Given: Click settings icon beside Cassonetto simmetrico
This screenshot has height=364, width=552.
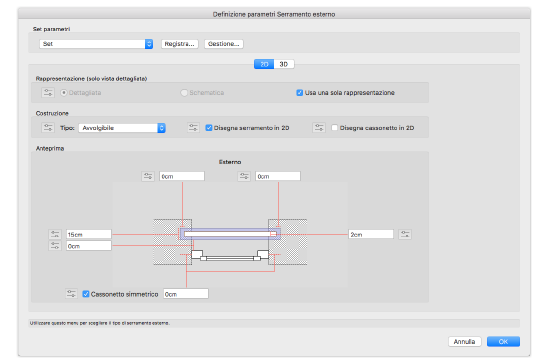Looking at the screenshot, I should (x=71, y=294).
